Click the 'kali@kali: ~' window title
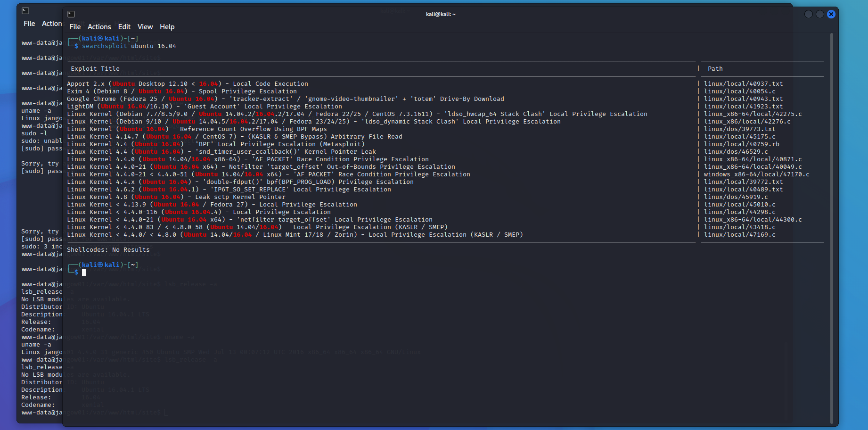 tap(441, 14)
